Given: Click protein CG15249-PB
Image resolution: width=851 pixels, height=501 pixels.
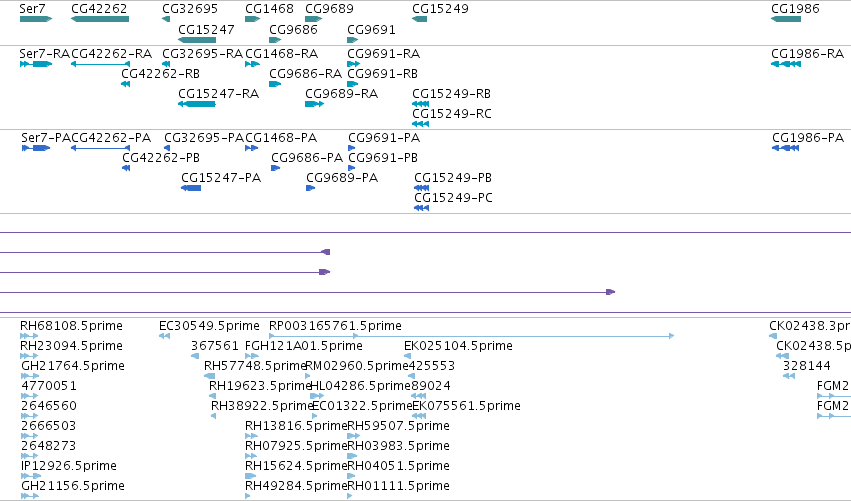Looking at the screenshot, I should [422, 188].
